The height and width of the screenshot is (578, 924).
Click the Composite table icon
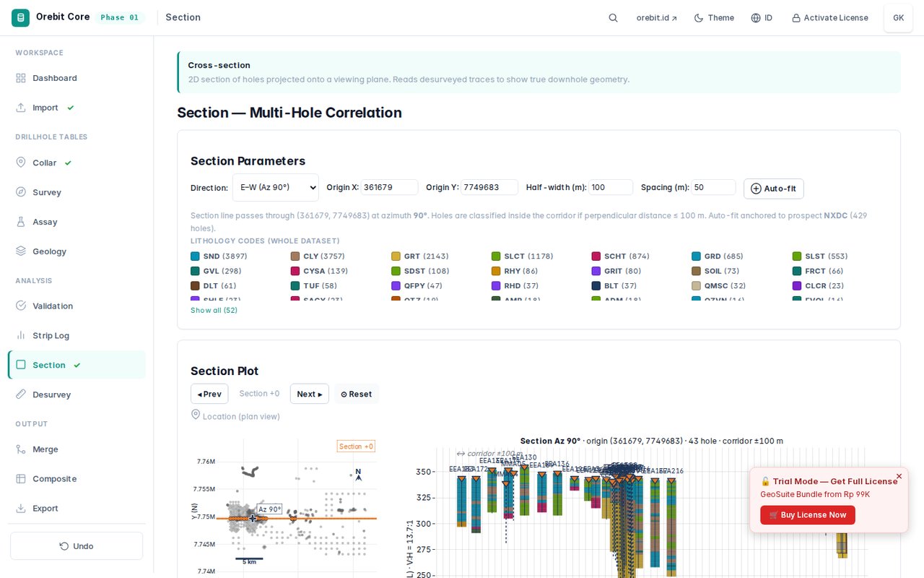pyautogui.click(x=21, y=479)
